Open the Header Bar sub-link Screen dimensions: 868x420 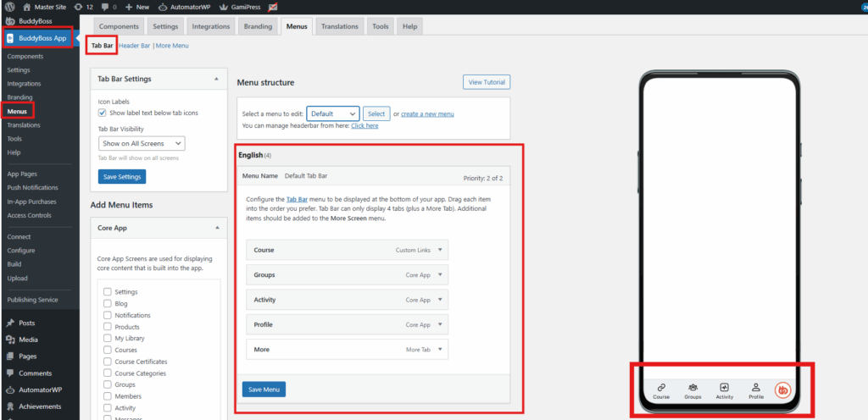pos(135,46)
